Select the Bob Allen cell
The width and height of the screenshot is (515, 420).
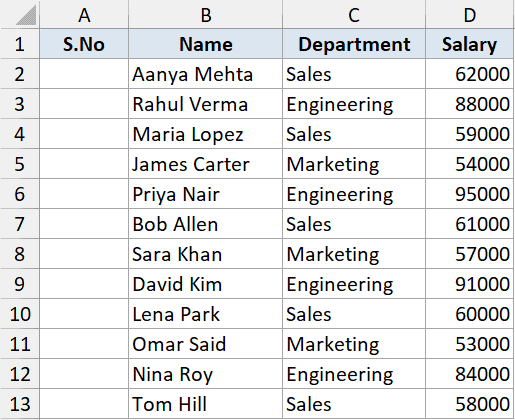[x=205, y=224]
